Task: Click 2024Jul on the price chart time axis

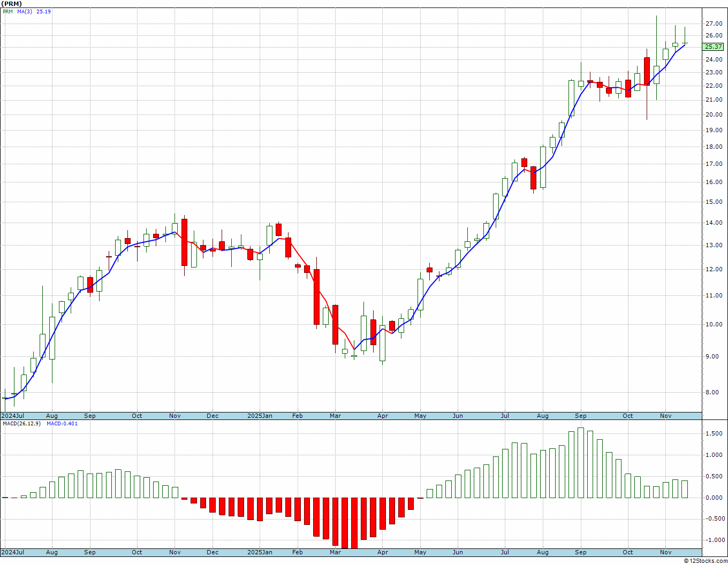Action: click(13, 416)
